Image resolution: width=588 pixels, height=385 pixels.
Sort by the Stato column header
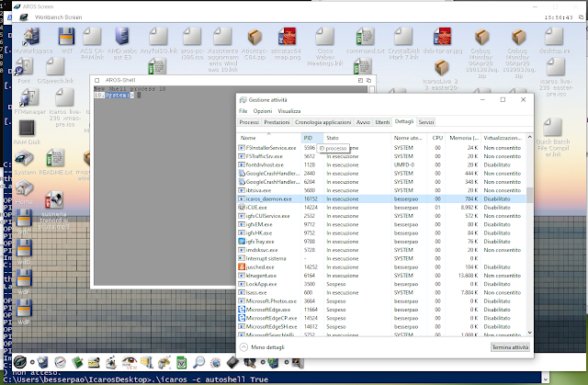pos(357,138)
